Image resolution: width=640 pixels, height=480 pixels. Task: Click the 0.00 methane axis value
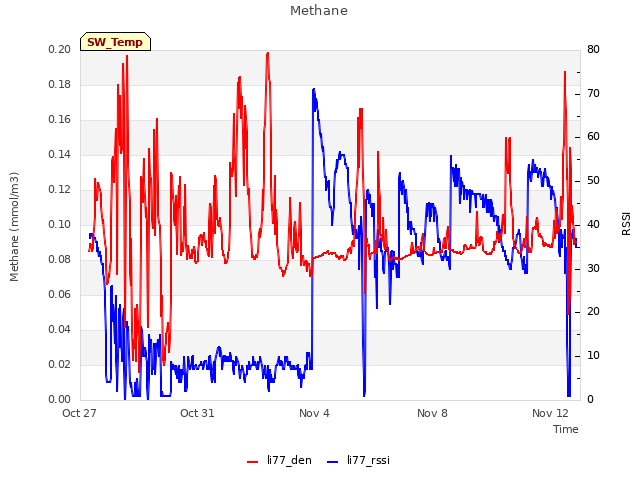click(60, 400)
